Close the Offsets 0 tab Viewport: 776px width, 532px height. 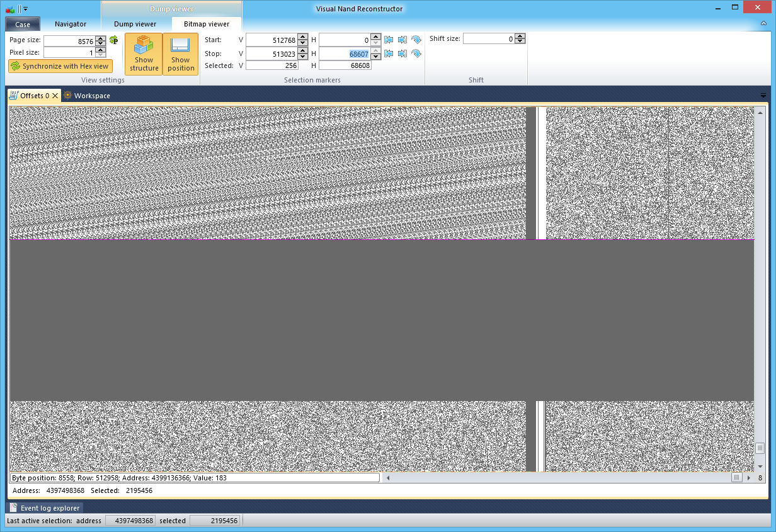coord(54,96)
